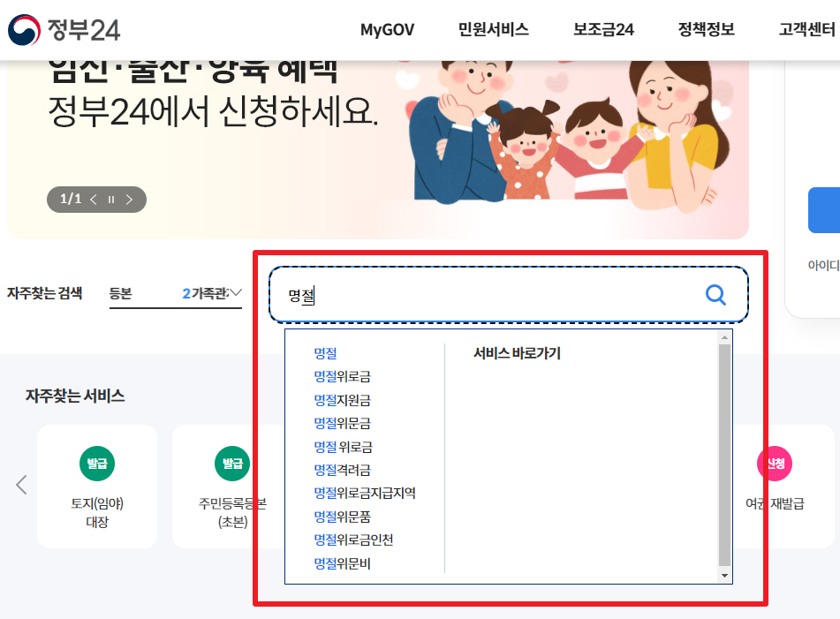Click the suggestion list scroll-down arrow

[724, 576]
